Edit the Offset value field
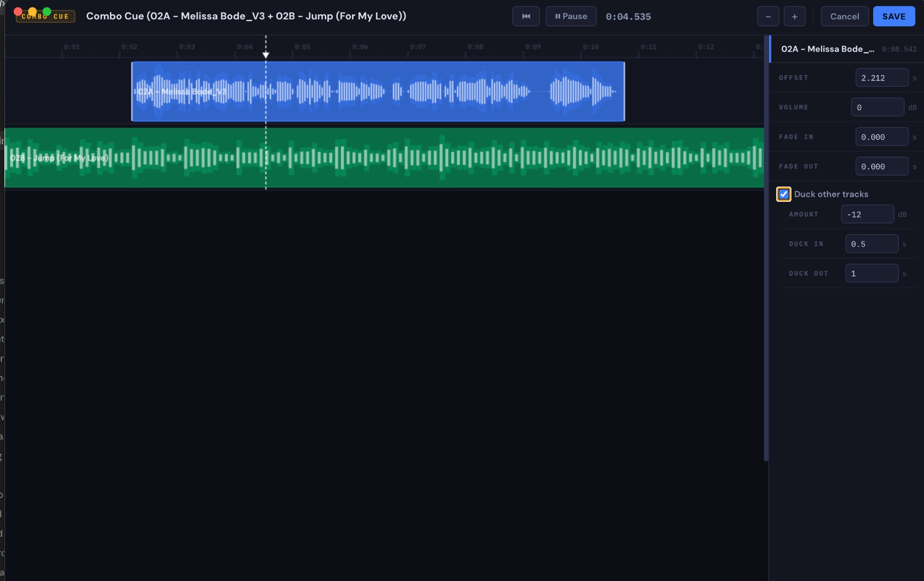Image resolution: width=924 pixels, height=581 pixels. [882, 78]
